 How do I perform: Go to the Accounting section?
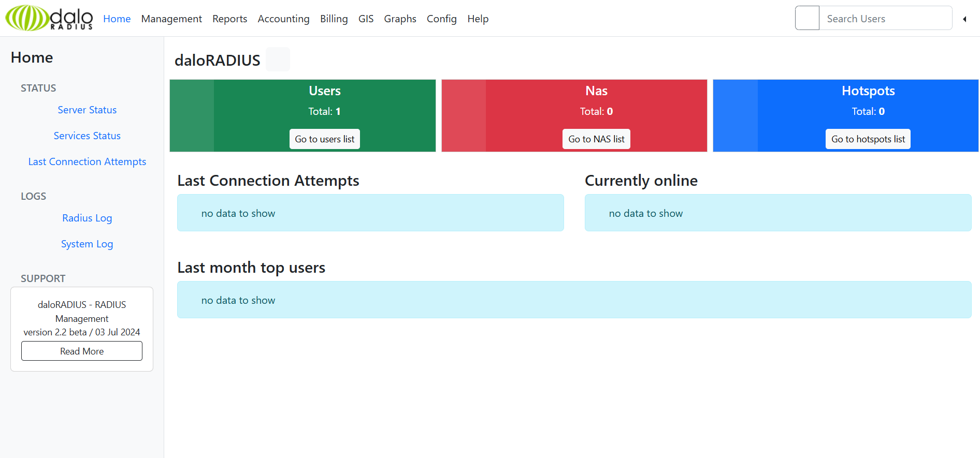283,19
